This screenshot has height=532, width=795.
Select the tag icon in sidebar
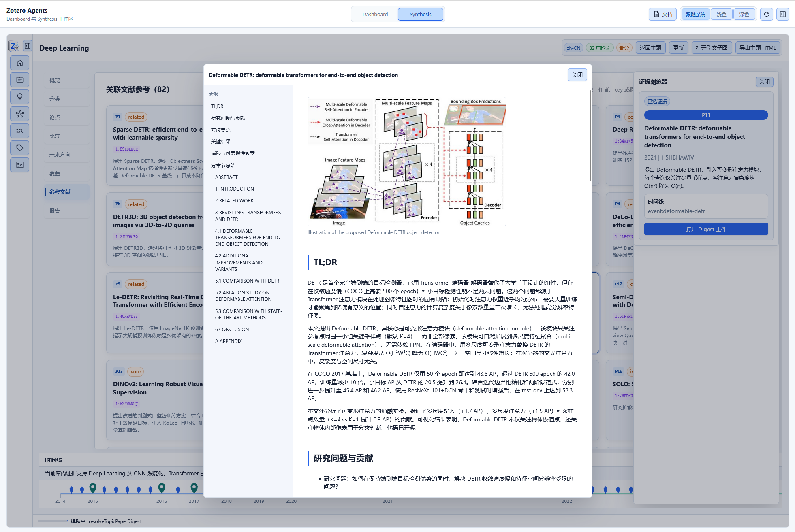[x=19, y=148]
